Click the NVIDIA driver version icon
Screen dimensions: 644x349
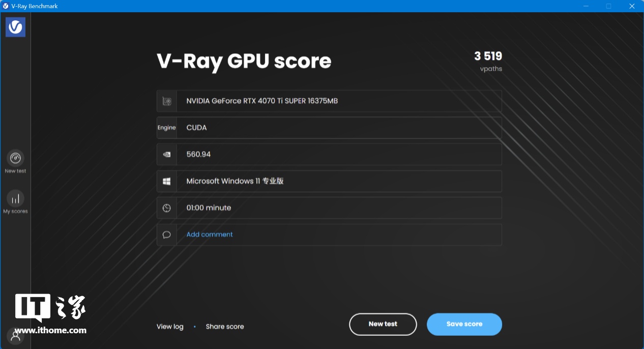tap(167, 155)
